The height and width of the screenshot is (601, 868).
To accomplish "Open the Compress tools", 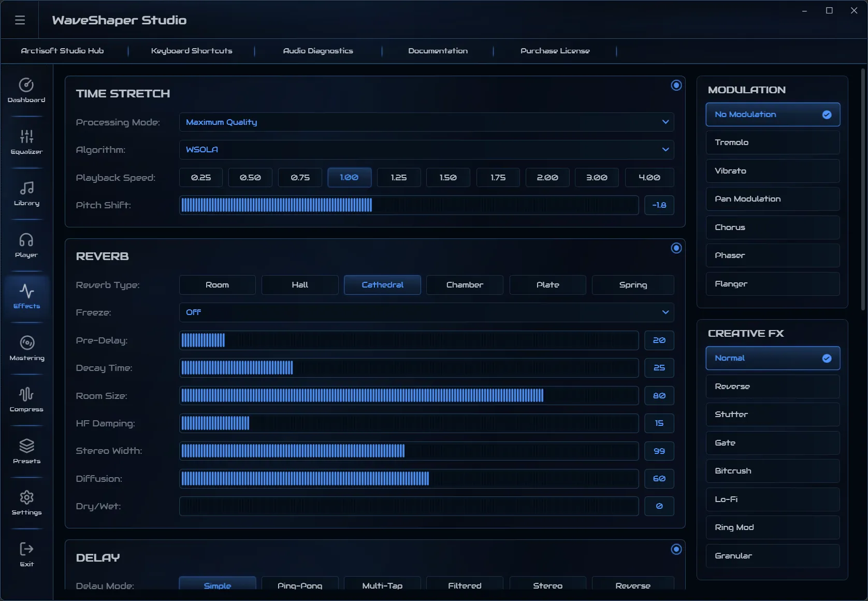I will (26, 399).
